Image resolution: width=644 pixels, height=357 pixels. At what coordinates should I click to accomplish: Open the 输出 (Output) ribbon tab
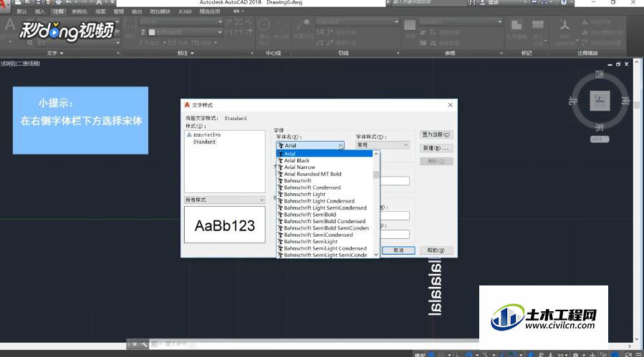pos(137,11)
